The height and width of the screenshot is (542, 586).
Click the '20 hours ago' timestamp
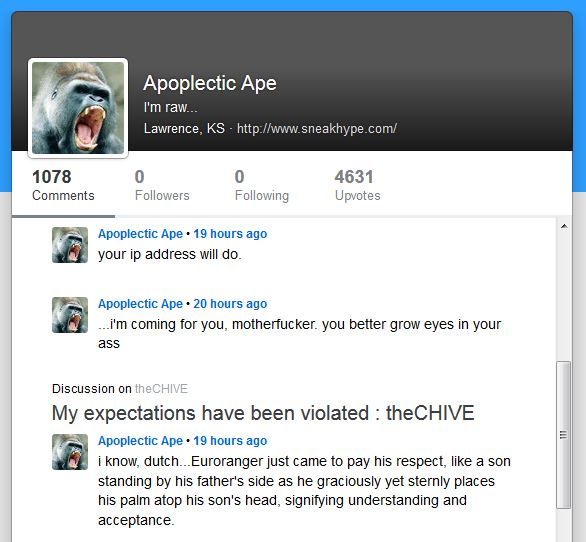[230, 304]
